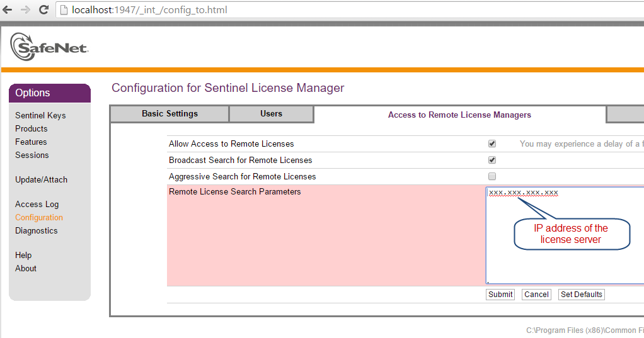View the Access Log page
Viewport: 644px width, 338px height.
click(x=37, y=204)
